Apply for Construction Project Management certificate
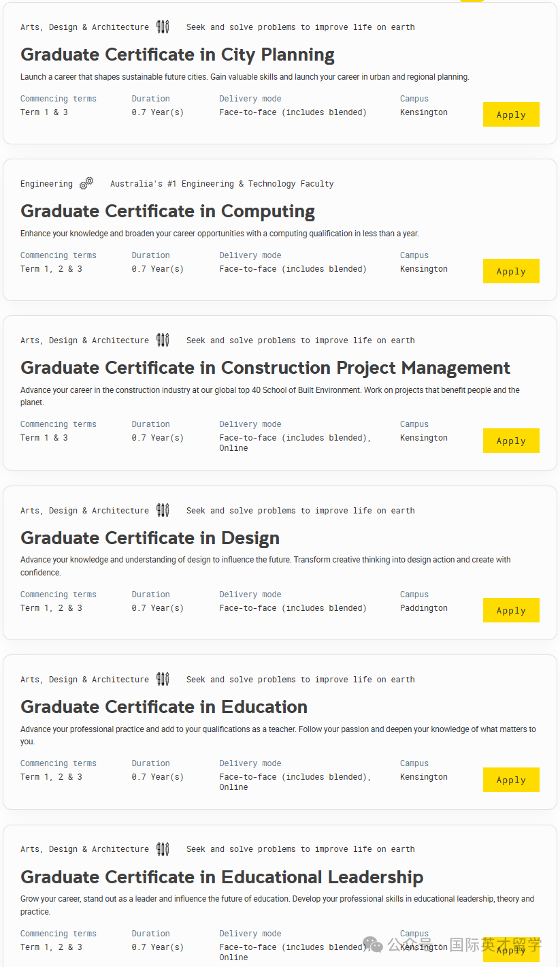 pos(511,441)
